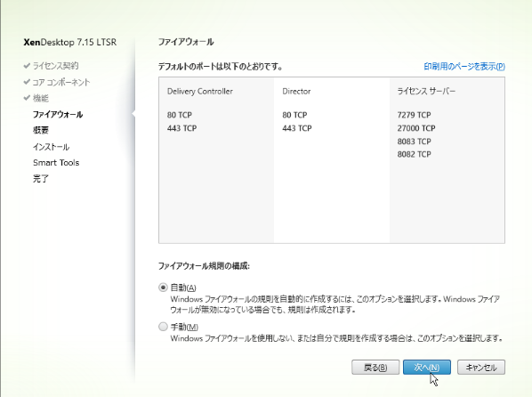Select the ライセンス契約 step in sidebar
Viewport: 532px width, 397px height.
click(x=55, y=66)
